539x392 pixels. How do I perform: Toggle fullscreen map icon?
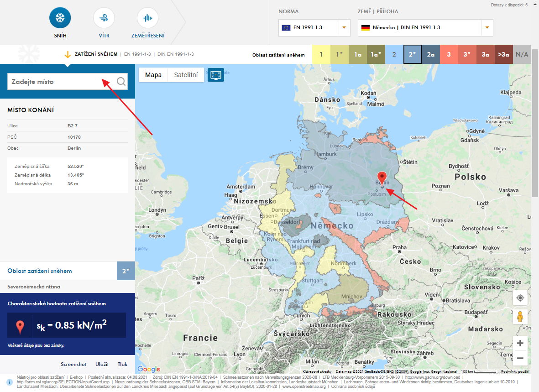point(216,75)
